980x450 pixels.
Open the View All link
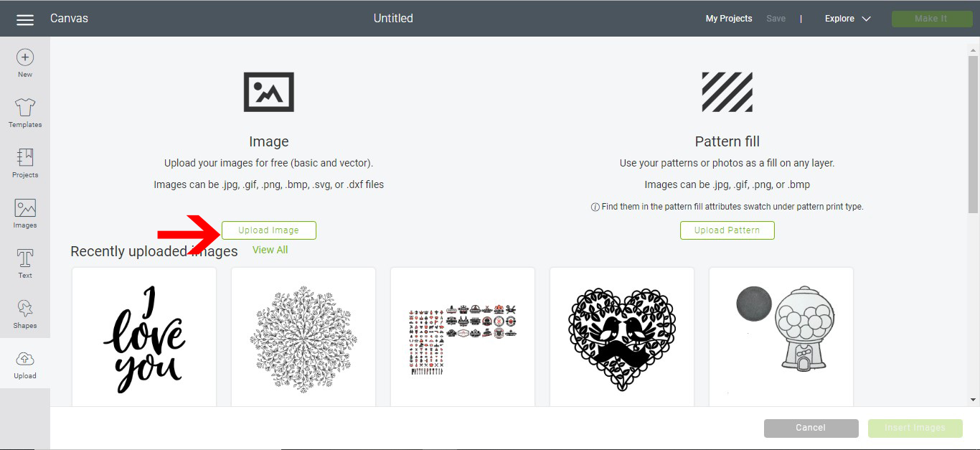point(270,250)
